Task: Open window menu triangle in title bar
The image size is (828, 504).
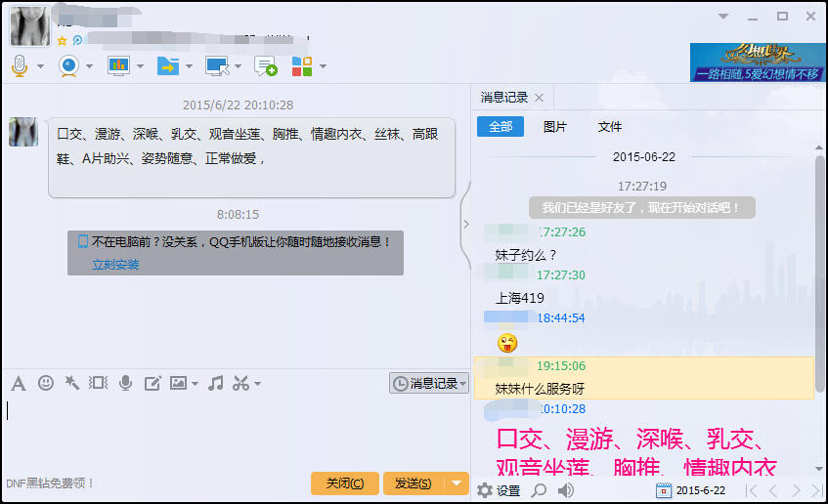Action: point(723,17)
